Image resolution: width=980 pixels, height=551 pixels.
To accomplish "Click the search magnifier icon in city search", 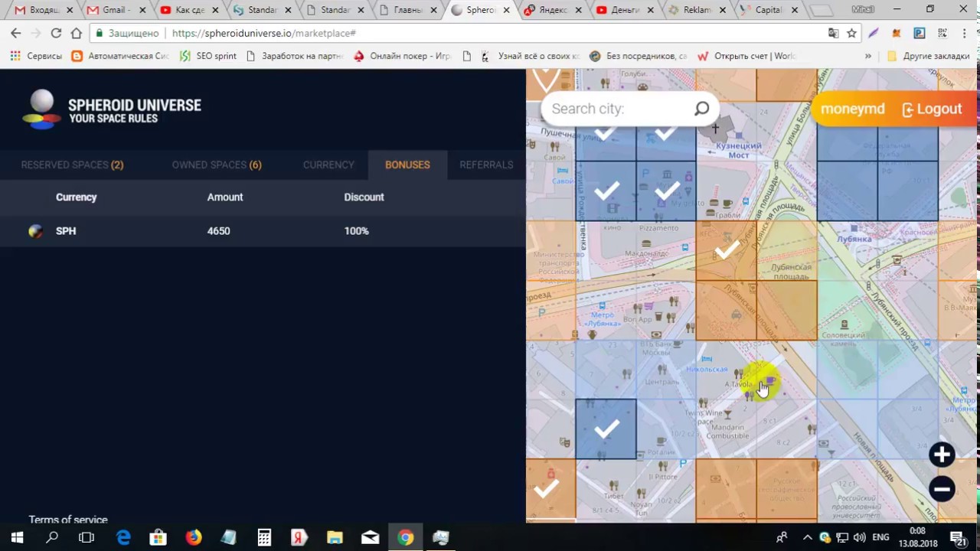I will click(701, 109).
